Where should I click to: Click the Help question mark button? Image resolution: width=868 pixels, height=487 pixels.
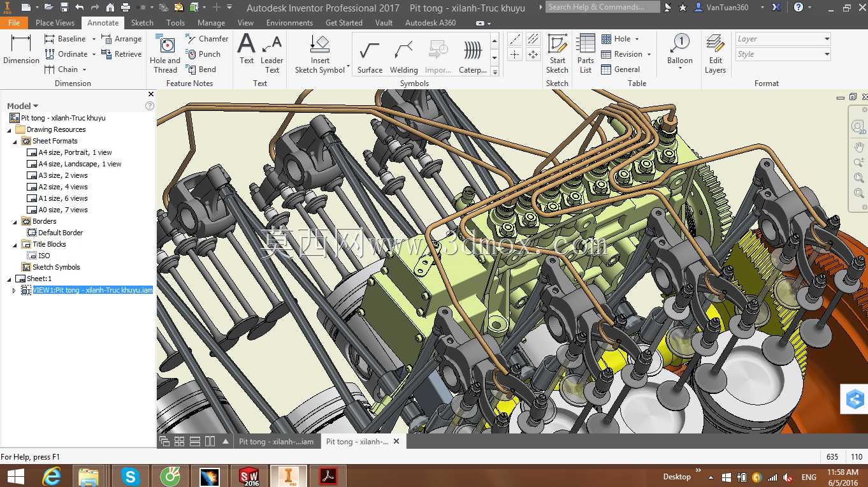[x=799, y=8]
